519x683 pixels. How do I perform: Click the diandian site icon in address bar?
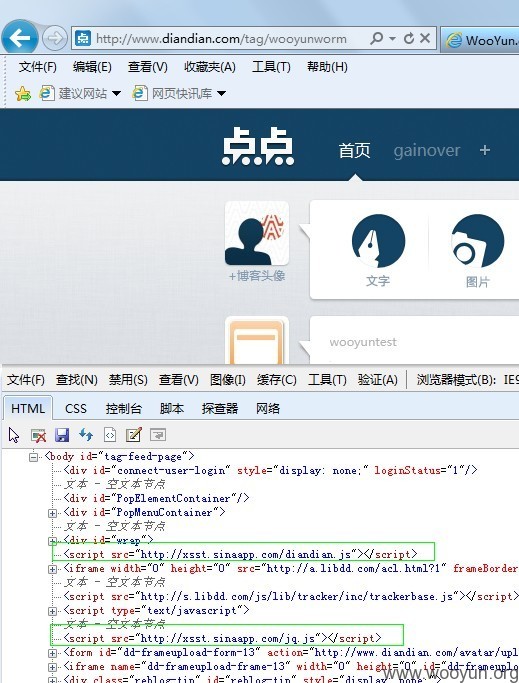coord(82,38)
